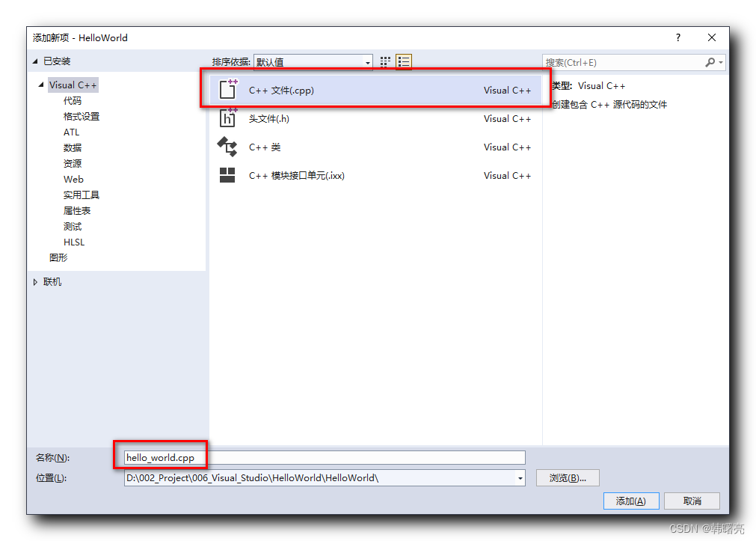Select the 代码 category
Screen dimensions: 756x541
[x=73, y=101]
